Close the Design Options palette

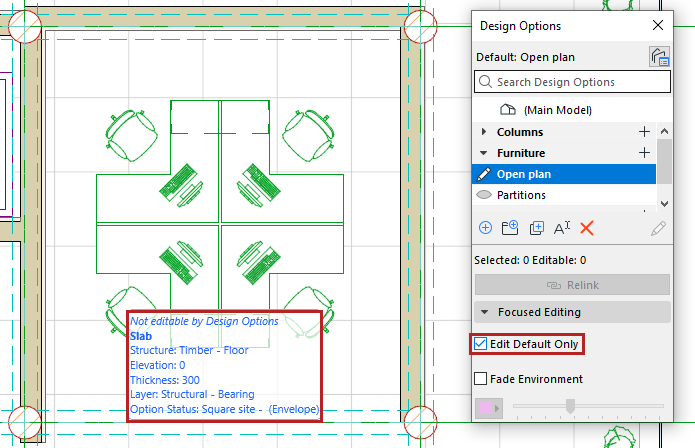coord(658,25)
